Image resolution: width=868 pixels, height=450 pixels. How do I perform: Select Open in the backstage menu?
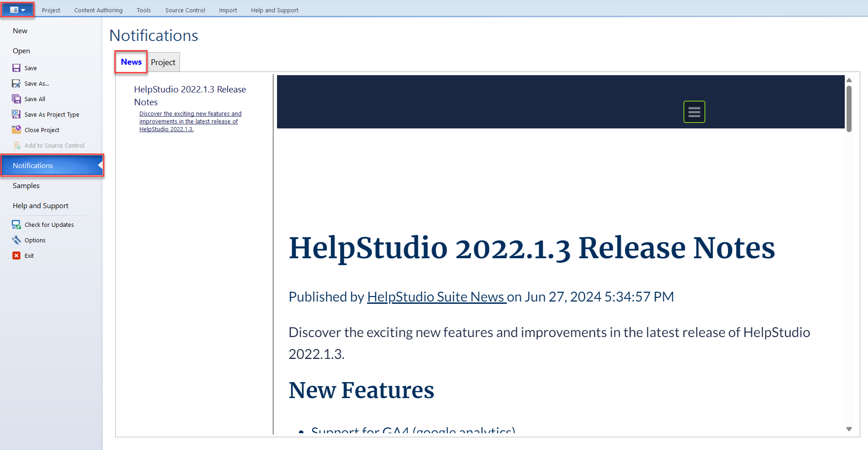pos(51,51)
